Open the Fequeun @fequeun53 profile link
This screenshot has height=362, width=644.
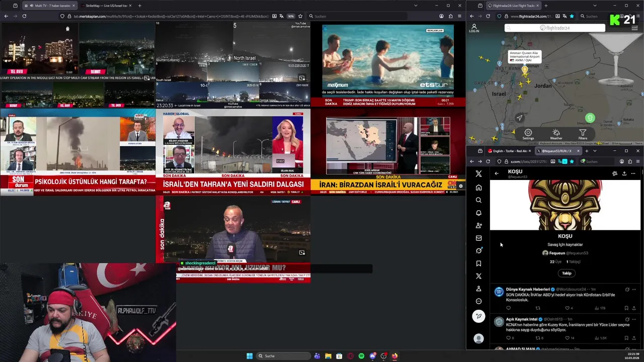tap(565, 253)
